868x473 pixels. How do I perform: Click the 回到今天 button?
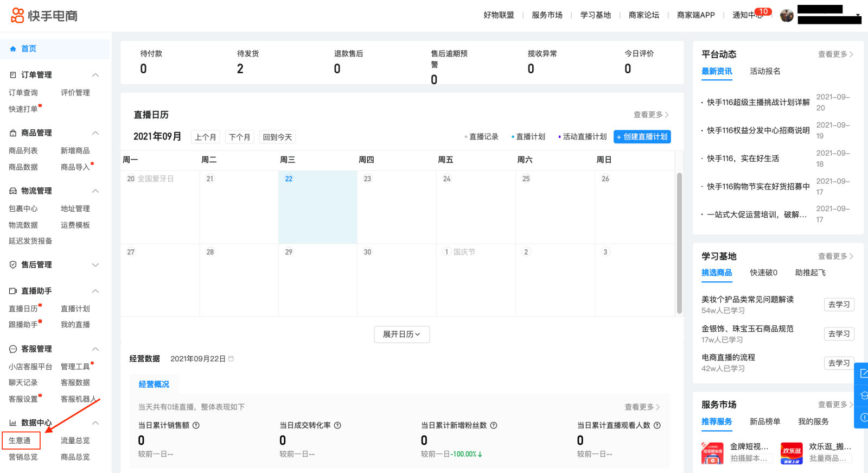[277, 137]
